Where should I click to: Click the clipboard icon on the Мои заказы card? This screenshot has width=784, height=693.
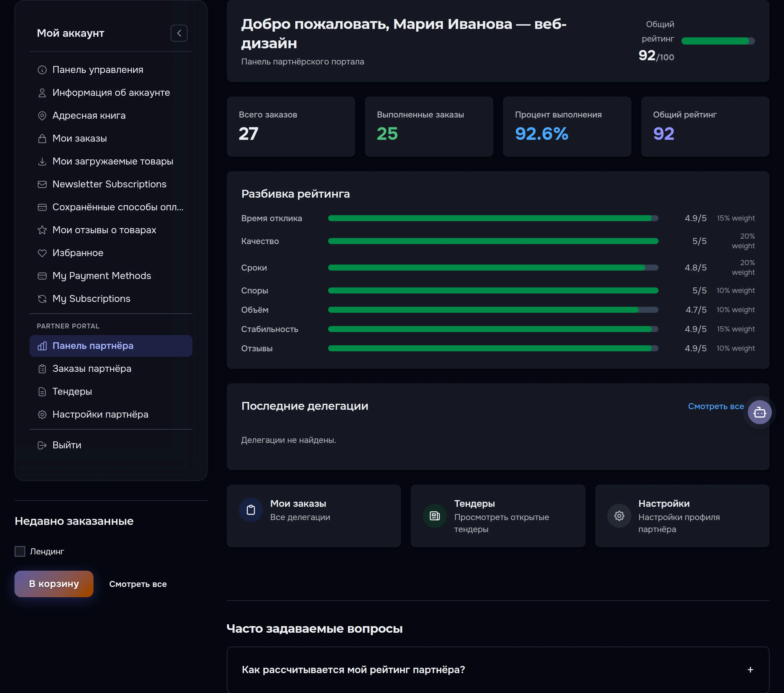click(251, 510)
